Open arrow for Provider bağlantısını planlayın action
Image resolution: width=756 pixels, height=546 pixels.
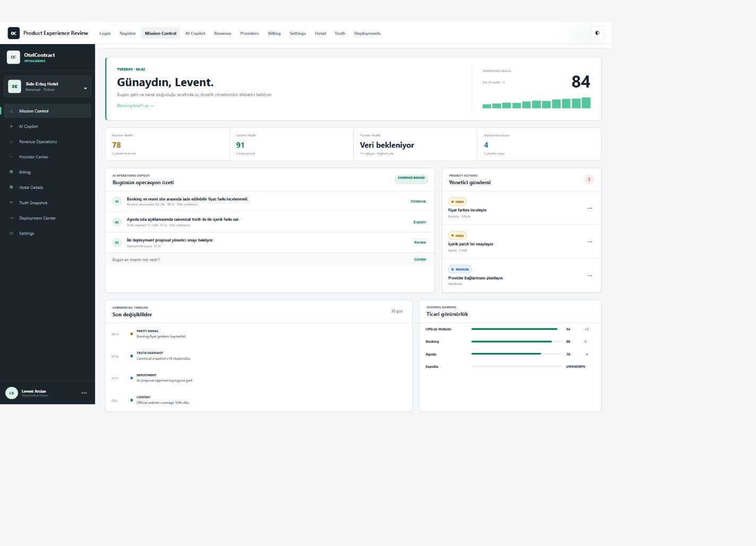(589, 275)
